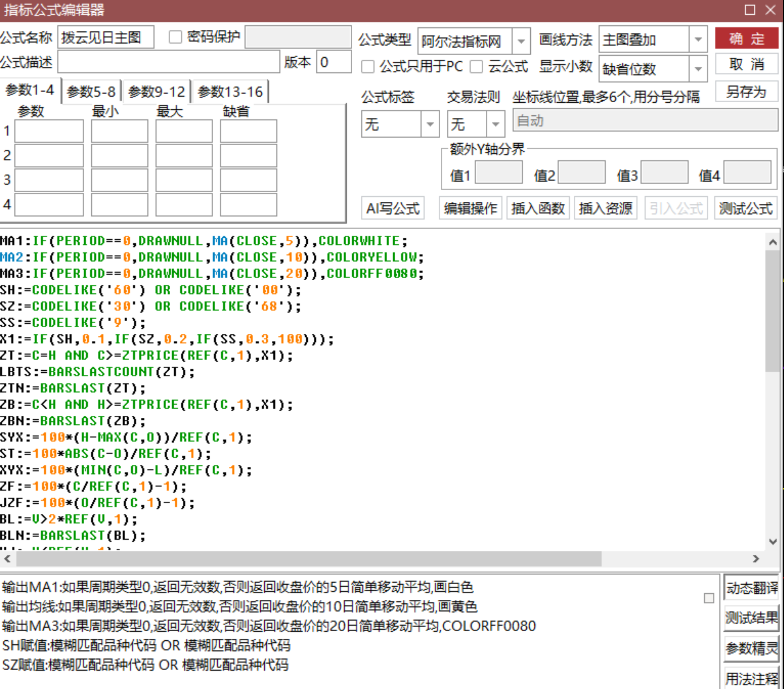This screenshot has height=689, width=784.
Task: Enable 公式只用于PC checkbox
Action: pyautogui.click(x=368, y=66)
